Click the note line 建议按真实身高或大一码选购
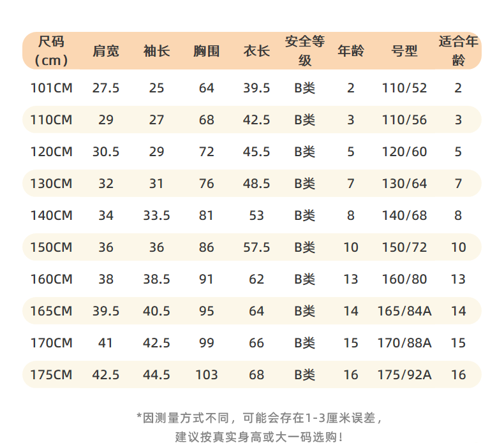Screen dimensions: 504x443 click(259, 437)
